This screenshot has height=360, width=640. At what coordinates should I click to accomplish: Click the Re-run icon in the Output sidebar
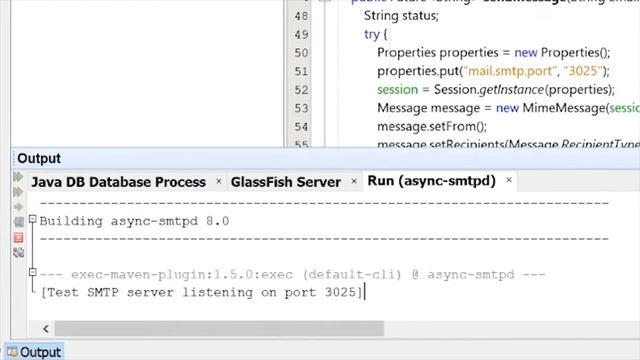[x=18, y=177]
